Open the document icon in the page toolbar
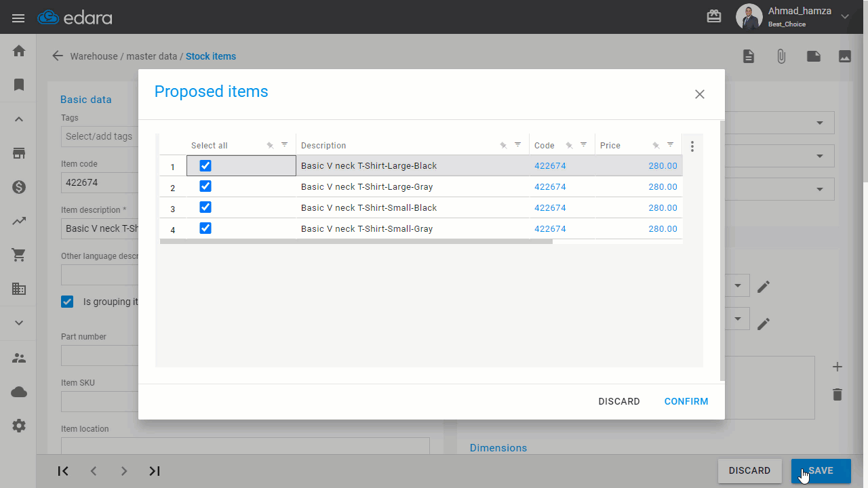868x488 pixels. pyautogui.click(x=749, y=56)
